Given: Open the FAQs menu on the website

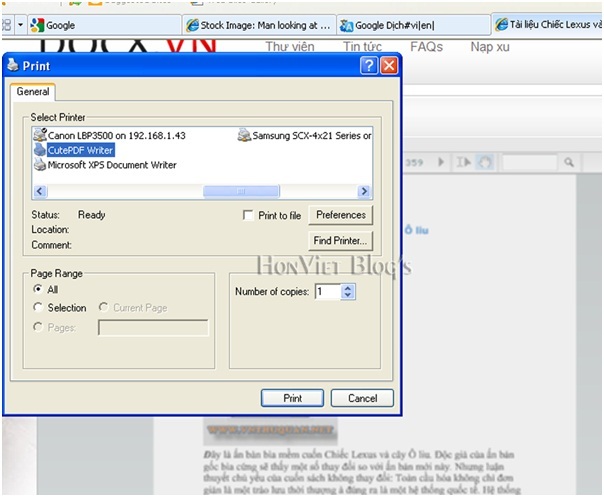Looking at the screenshot, I should pos(426,47).
